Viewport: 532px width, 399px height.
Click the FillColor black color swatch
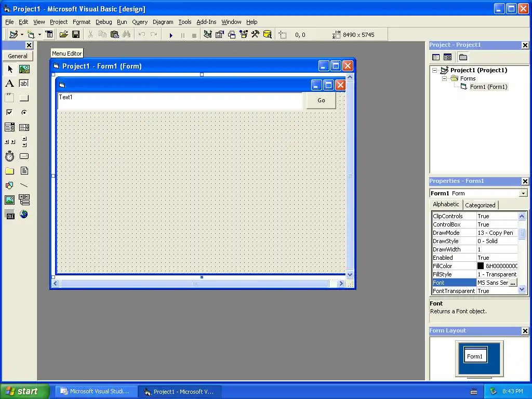click(481, 266)
